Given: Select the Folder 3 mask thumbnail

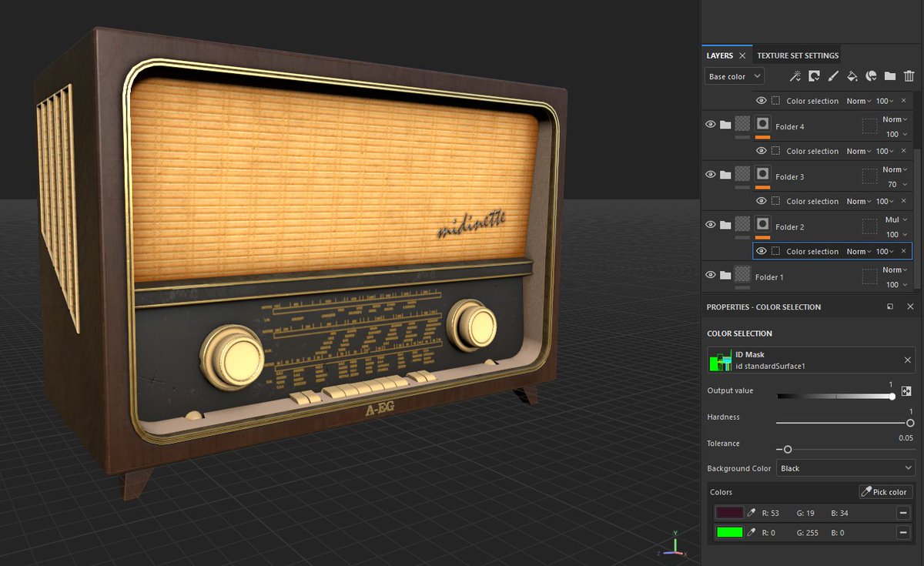Looking at the screenshot, I should pos(763,173).
